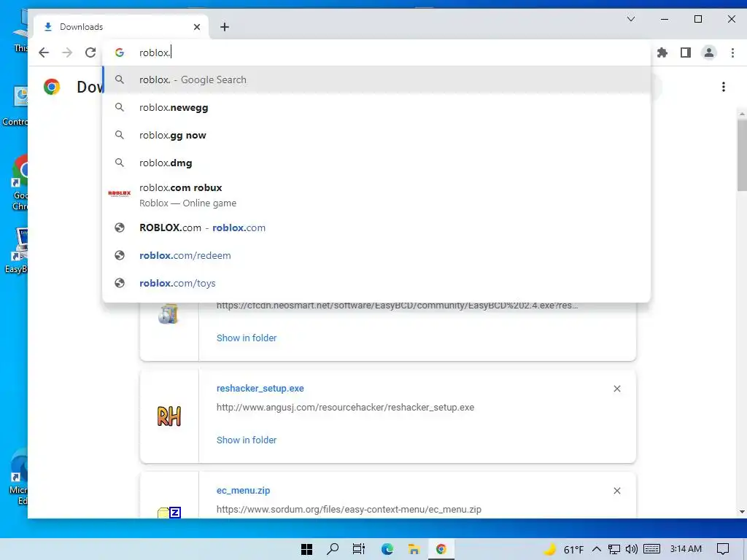Click the EasyBCD installer file icon
Screen dimensions: 747x560
coord(169,314)
